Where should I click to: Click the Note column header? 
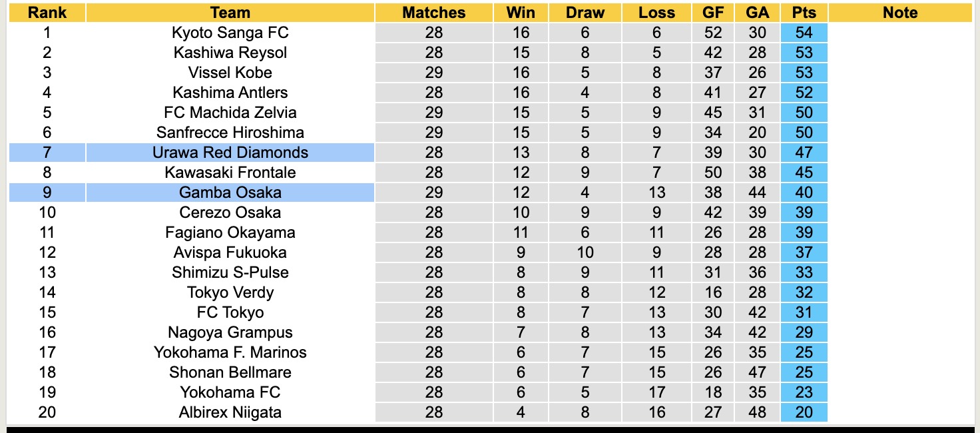click(x=899, y=13)
